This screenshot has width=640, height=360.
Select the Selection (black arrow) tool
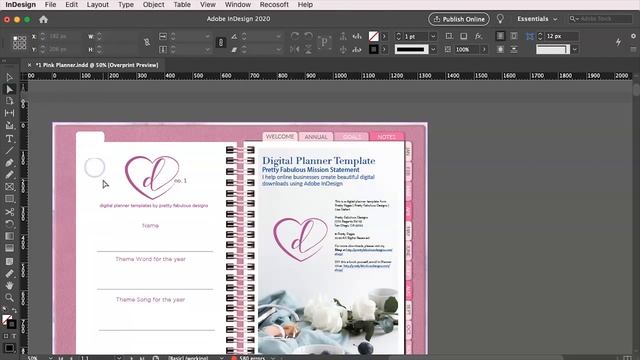(x=9, y=77)
